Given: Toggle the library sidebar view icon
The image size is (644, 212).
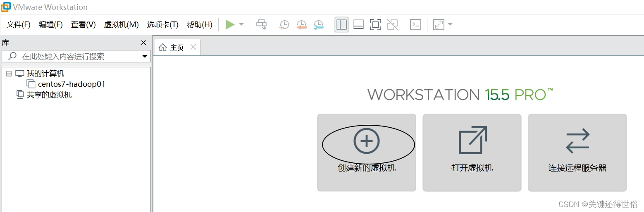Looking at the screenshot, I should point(341,25).
